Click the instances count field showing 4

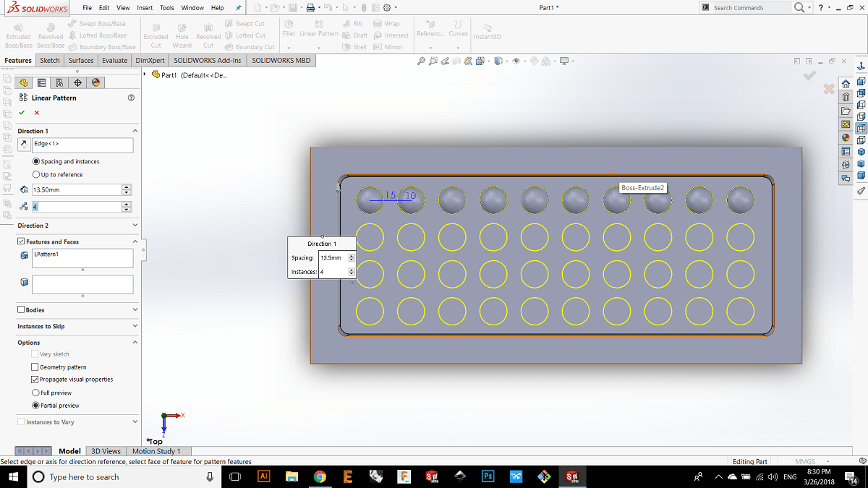click(x=77, y=207)
